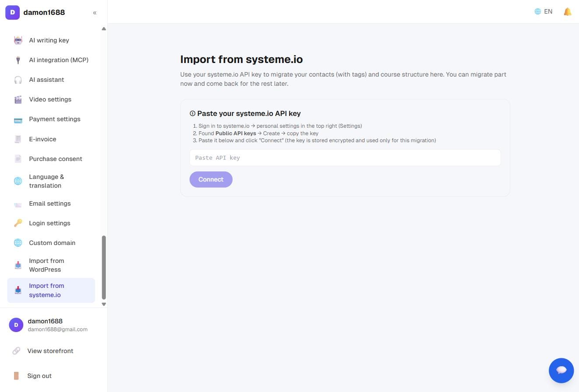This screenshot has height=392, width=579.
Task: Click the globe icon beside EN
Action: pos(538,12)
